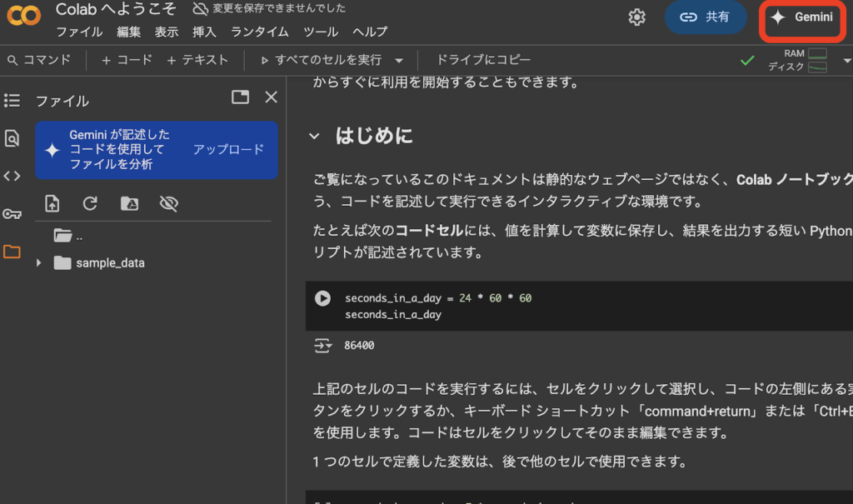The height and width of the screenshot is (504, 853).
Task: Open the code snippets sidebar icon
Action: 12,176
